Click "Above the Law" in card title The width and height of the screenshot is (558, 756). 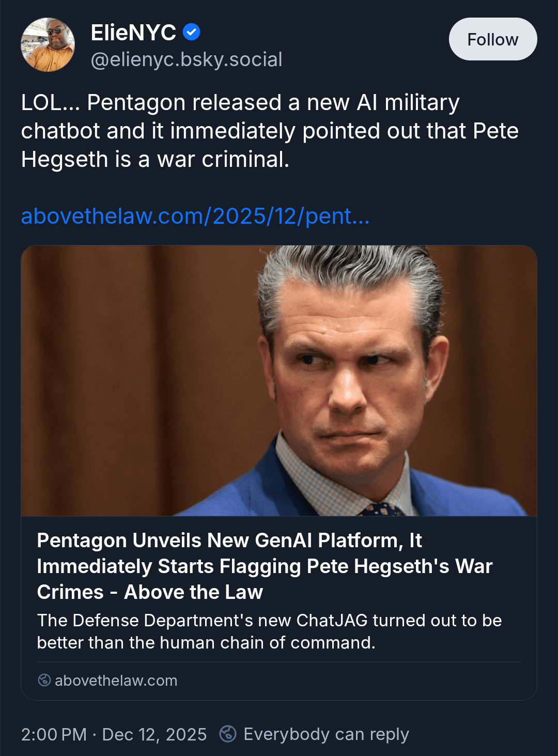click(194, 592)
